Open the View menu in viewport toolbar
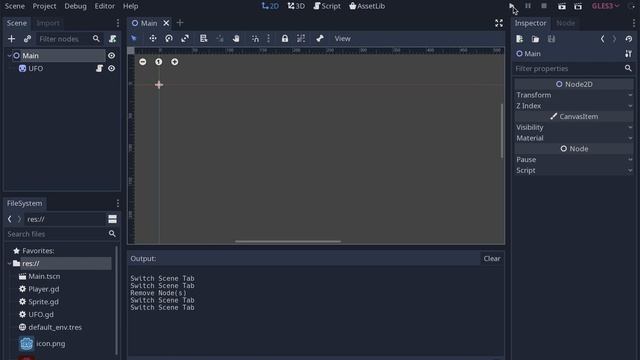 (342, 39)
